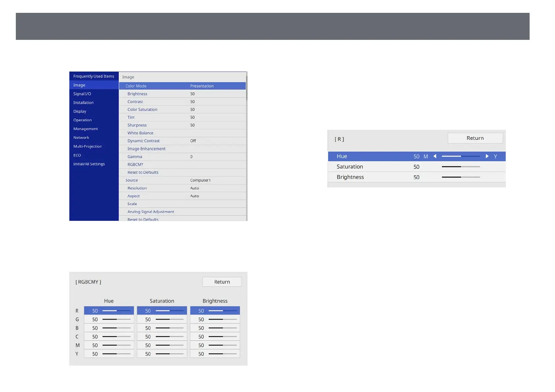Viewport: 555px width, 392px height.
Task: Open RGBCMY adjustment in Image menu
Action: pos(182,164)
